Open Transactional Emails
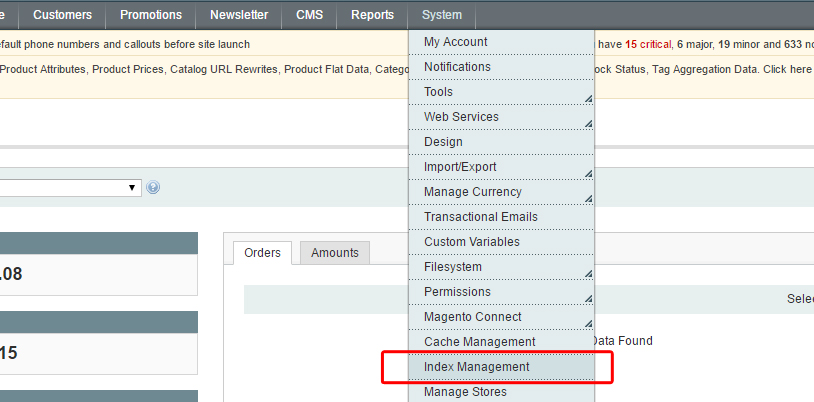Screen dimensions: 814x402 501,217
